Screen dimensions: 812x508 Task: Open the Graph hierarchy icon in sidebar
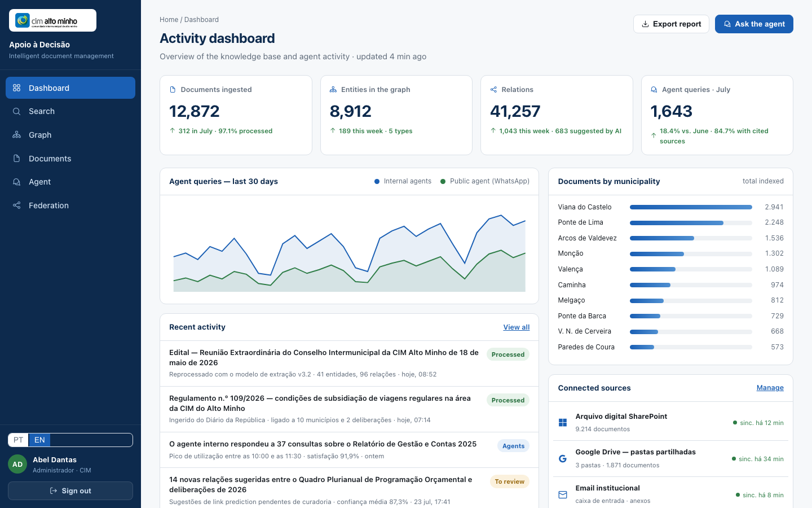click(x=17, y=135)
